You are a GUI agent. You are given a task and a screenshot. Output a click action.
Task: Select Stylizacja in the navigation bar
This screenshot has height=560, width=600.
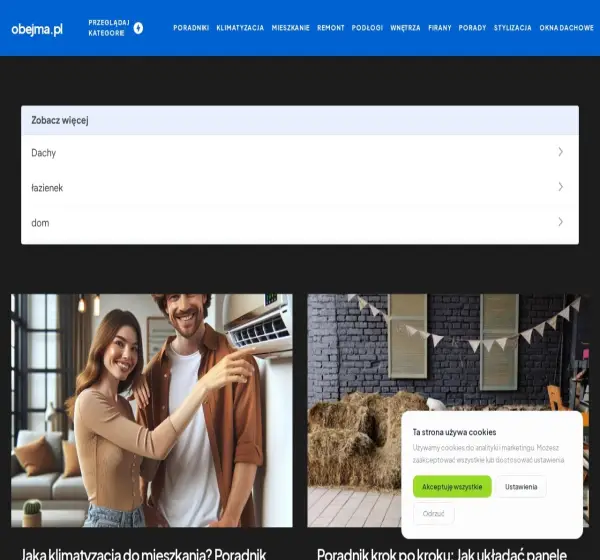(512, 28)
